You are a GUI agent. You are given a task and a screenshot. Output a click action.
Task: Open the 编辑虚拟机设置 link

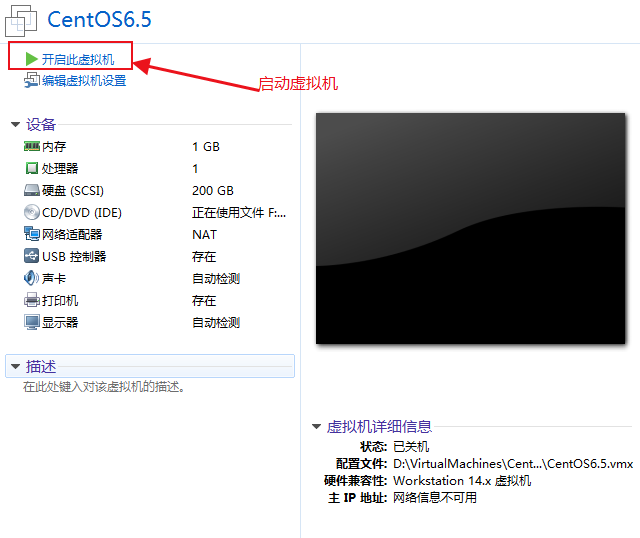[84, 80]
